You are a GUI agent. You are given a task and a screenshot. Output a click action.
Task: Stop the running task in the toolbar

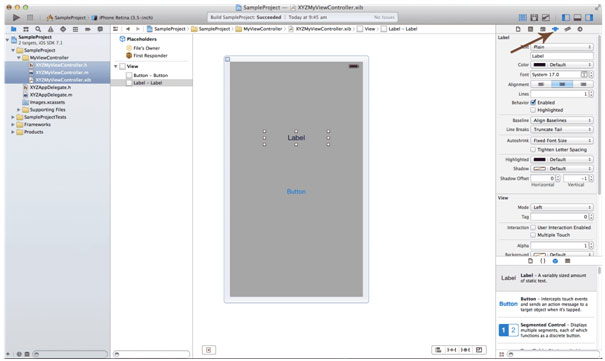click(x=30, y=17)
